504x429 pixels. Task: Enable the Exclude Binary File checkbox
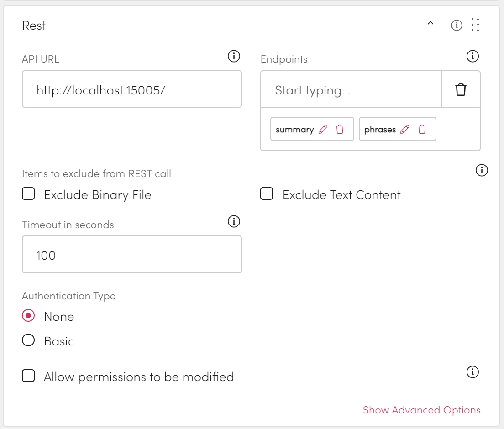29,194
